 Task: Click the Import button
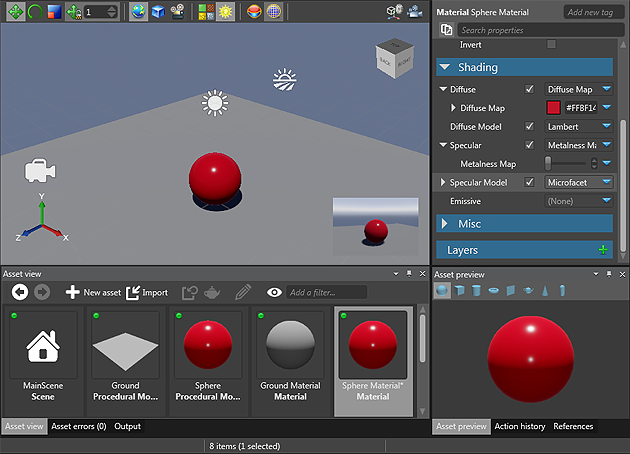147,292
